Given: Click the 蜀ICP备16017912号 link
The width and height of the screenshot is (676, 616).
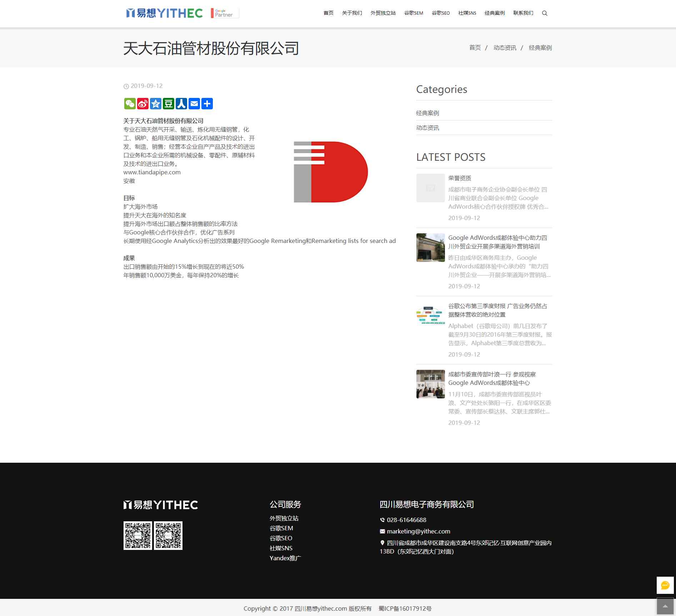Looking at the screenshot, I should (405, 608).
